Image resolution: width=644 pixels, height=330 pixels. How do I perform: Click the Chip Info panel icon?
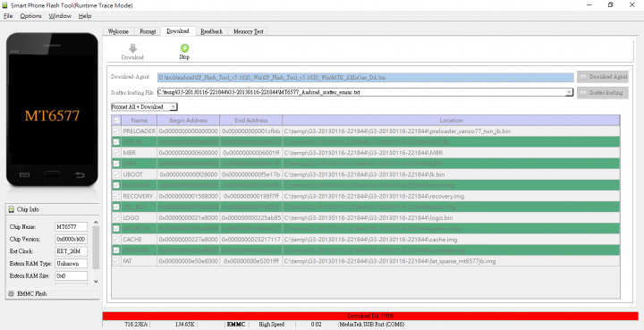click(11, 209)
